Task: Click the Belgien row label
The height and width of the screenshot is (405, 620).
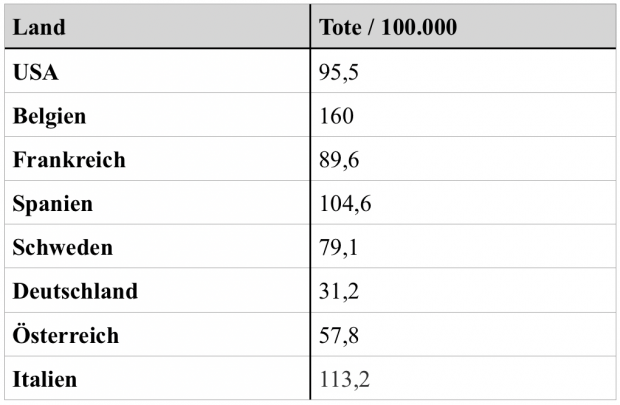Action: click(50, 116)
